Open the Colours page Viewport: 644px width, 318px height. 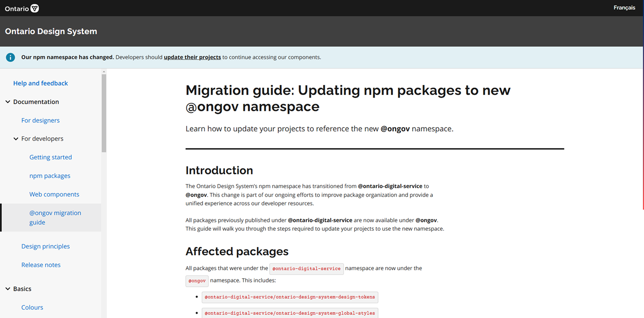(32, 308)
